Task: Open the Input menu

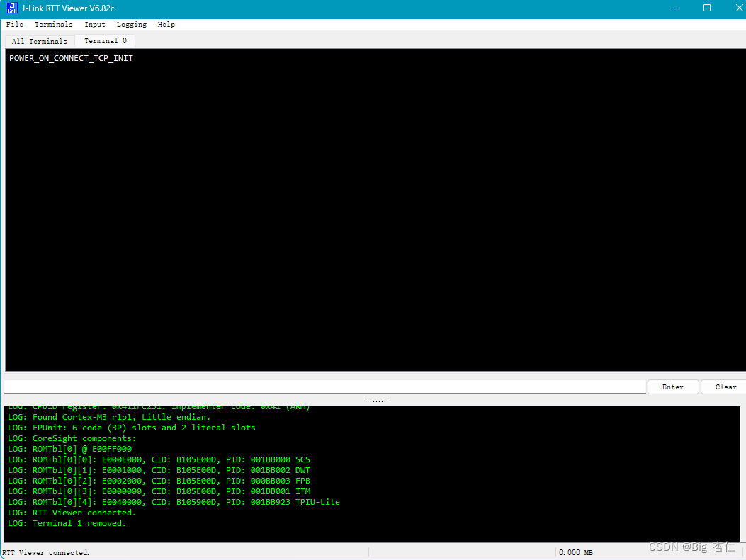Action: click(95, 24)
